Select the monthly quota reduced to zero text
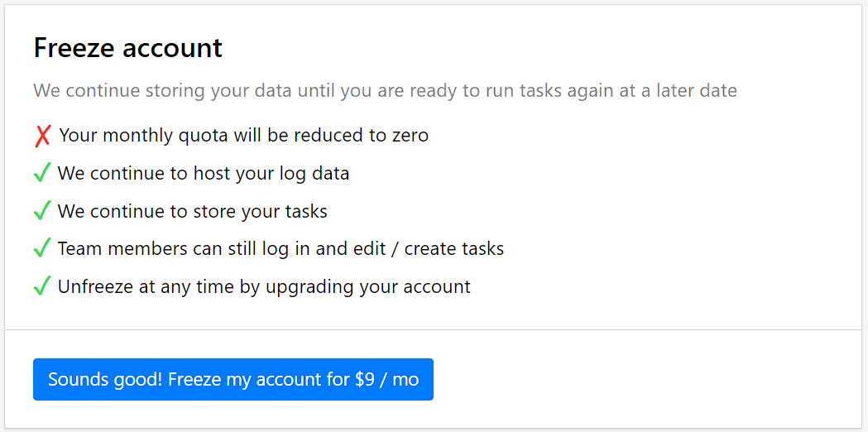Image resolution: width=868 pixels, height=432 pixels. click(243, 135)
